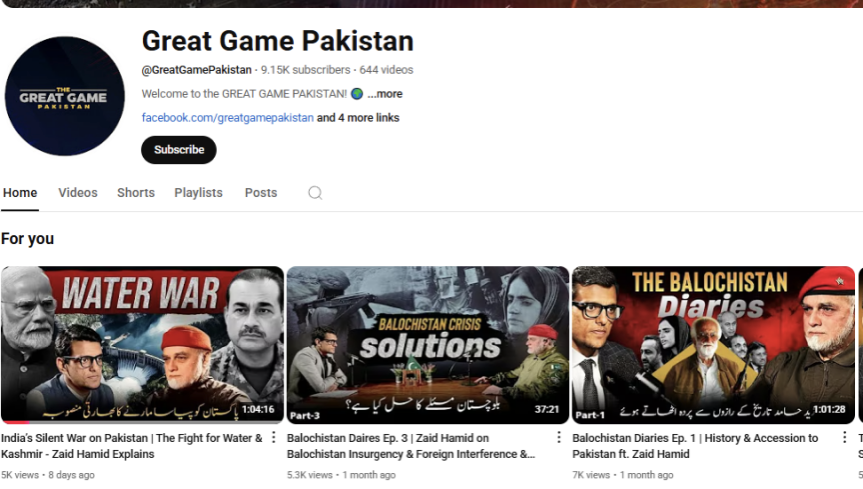The image size is (863, 489).
Task: Click the channel name 'Great Game Pakistan' heading
Action: [x=278, y=41]
